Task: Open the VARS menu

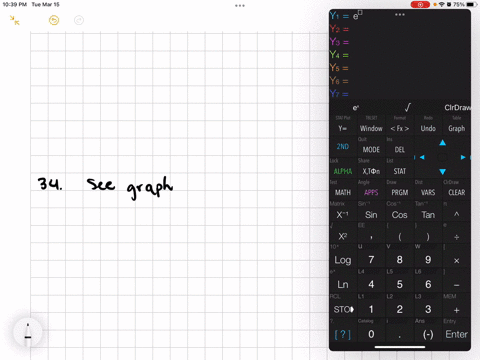Action: pos(428,192)
